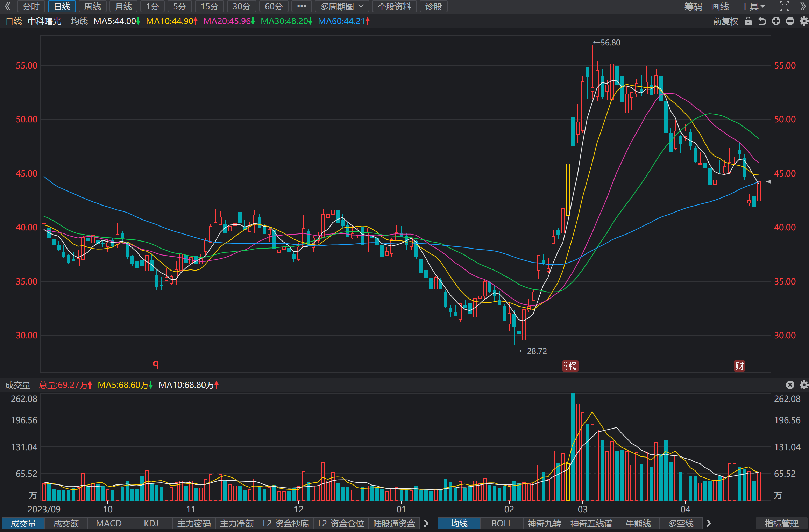Toggle the 前复权 price adjustment mode
Viewport: 809px width, 532px height.
(725, 21)
